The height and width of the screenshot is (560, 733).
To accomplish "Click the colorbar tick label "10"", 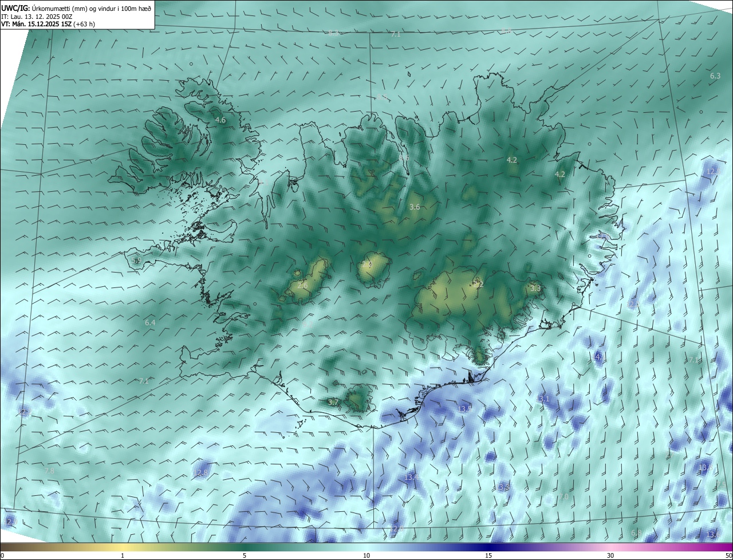I will click(366, 555).
